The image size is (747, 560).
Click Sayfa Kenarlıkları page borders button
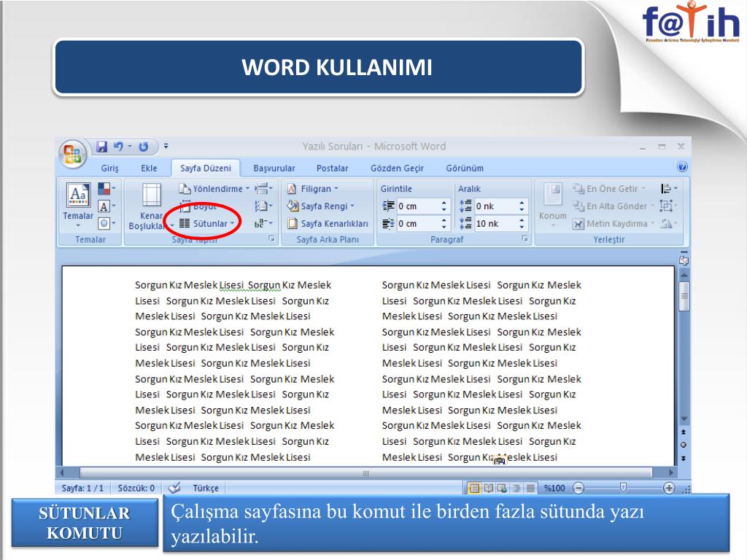328,223
